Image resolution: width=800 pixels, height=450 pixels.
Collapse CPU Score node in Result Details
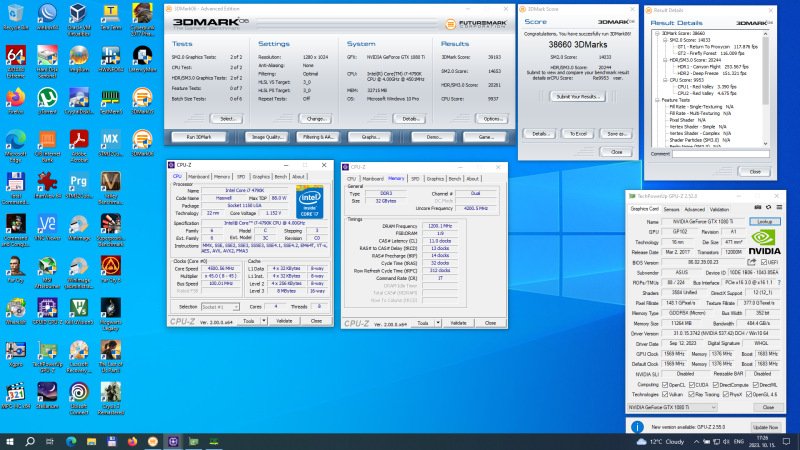(665, 80)
